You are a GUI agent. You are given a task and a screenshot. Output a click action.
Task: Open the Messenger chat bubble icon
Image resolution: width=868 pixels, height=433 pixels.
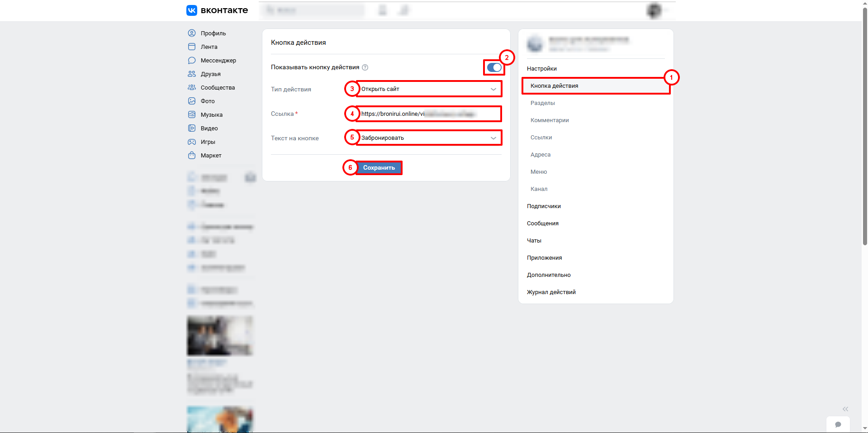[192, 60]
